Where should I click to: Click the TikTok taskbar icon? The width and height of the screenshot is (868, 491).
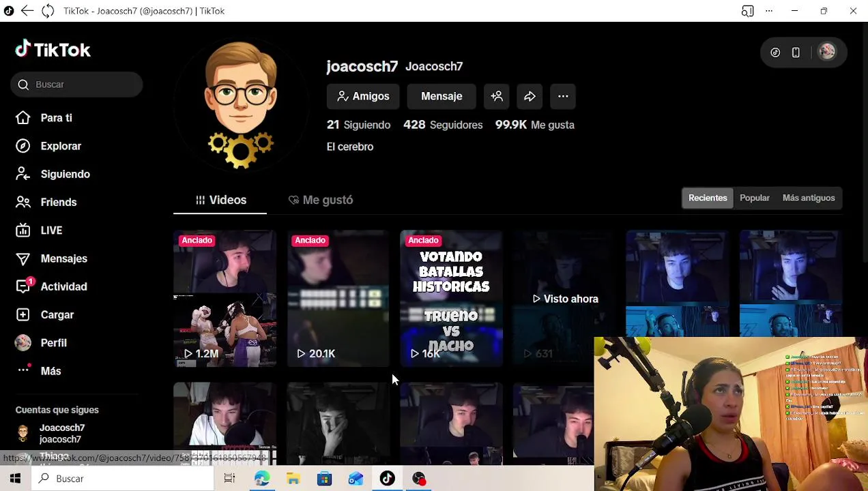point(388,479)
